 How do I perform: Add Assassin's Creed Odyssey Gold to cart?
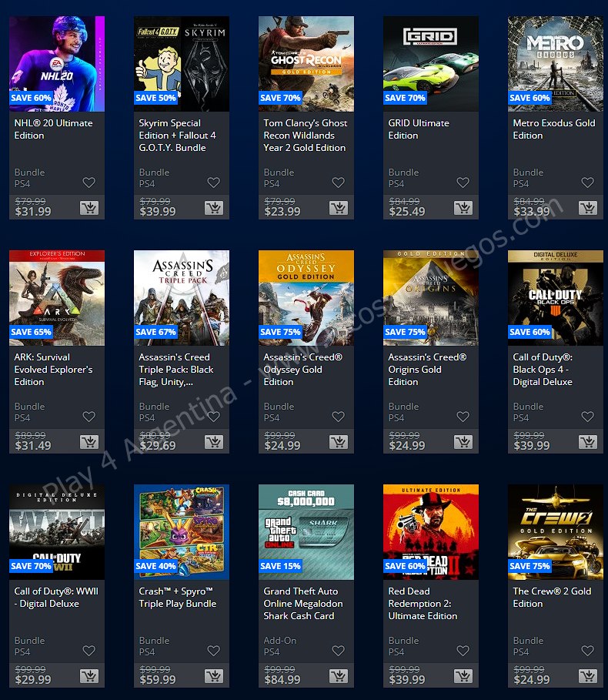338,442
